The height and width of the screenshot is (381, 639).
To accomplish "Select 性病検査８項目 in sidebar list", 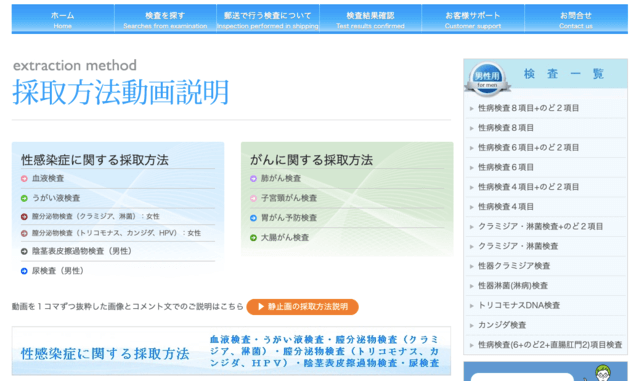I will (506, 128).
